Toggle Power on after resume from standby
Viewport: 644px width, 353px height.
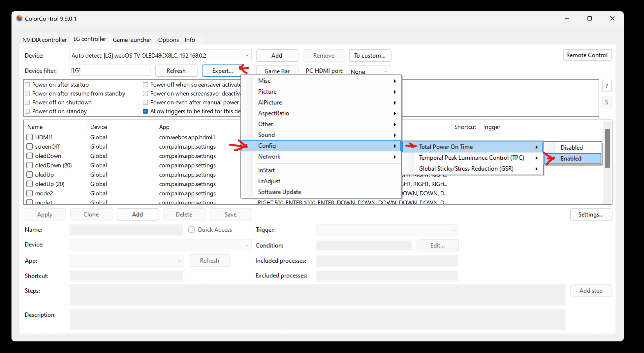(27, 94)
